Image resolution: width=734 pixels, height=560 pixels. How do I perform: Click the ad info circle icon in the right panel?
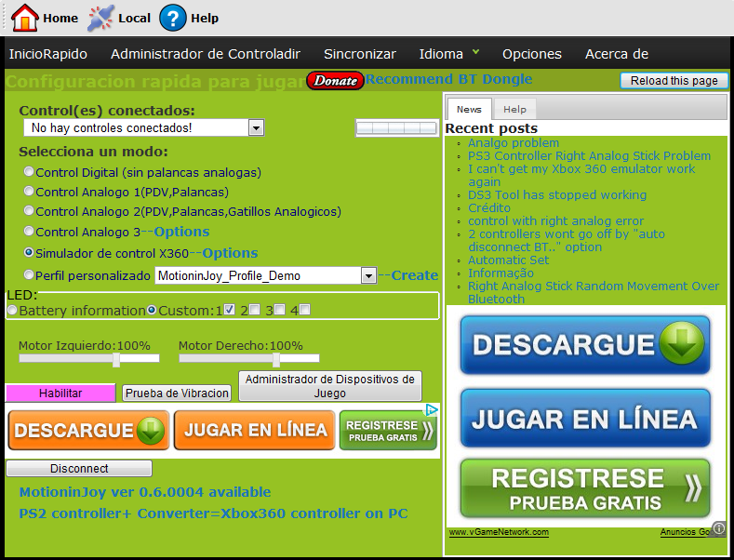(718, 528)
